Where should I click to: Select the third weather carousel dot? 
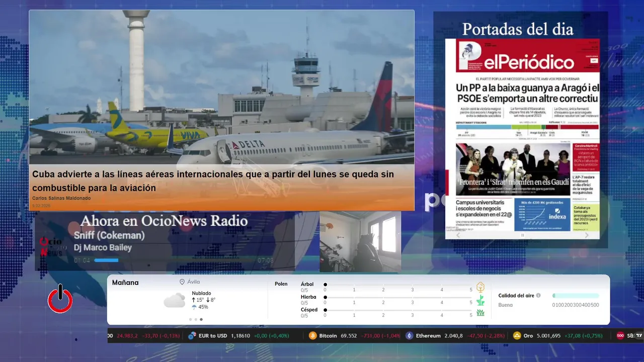click(x=201, y=319)
